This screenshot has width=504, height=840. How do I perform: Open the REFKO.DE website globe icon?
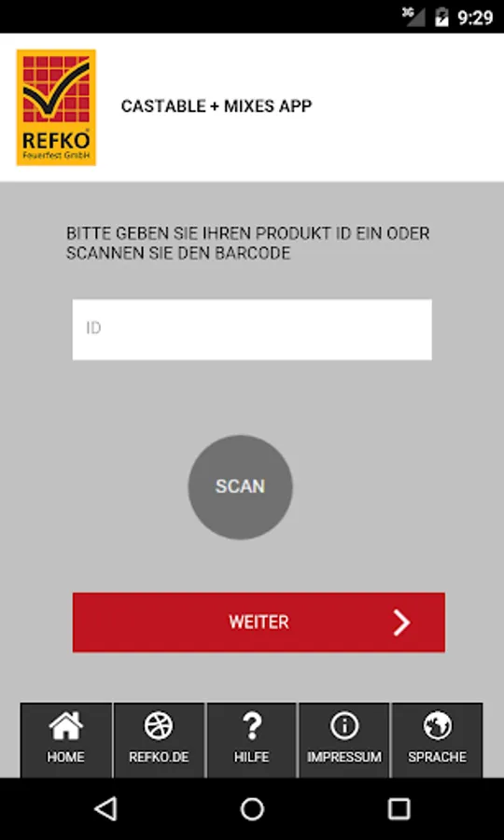coord(159,726)
